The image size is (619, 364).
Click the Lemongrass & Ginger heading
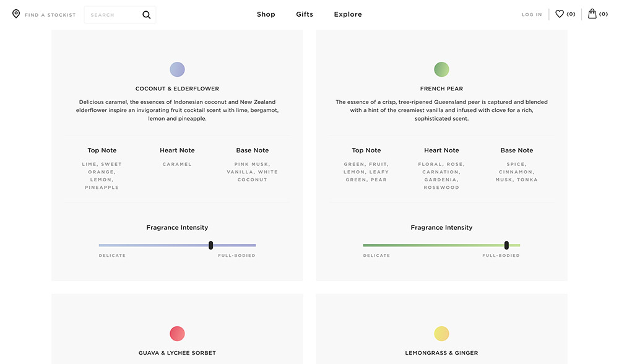tap(441, 353)
